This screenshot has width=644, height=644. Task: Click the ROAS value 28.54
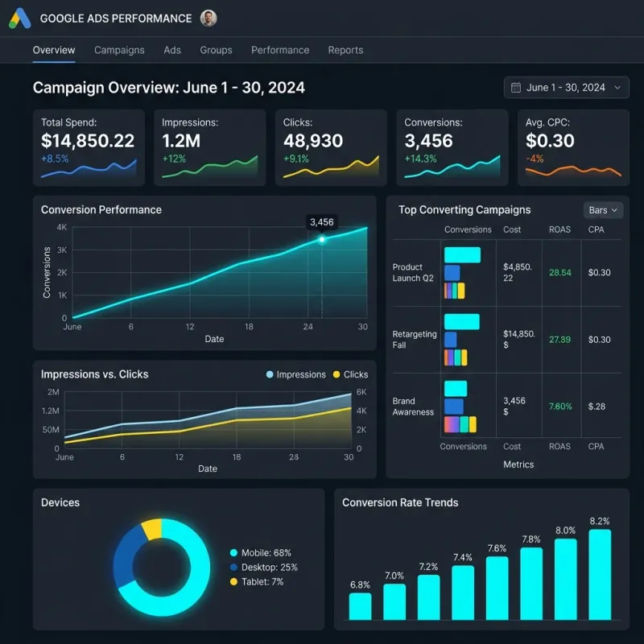[x=560, y=273]
